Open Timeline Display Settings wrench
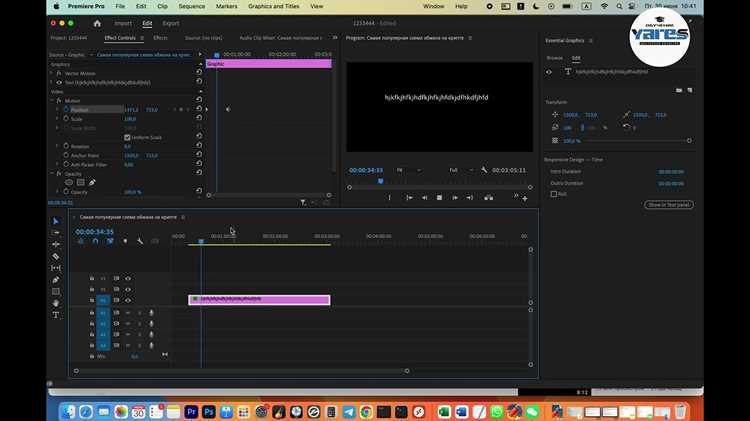 [x=140, y=241]
